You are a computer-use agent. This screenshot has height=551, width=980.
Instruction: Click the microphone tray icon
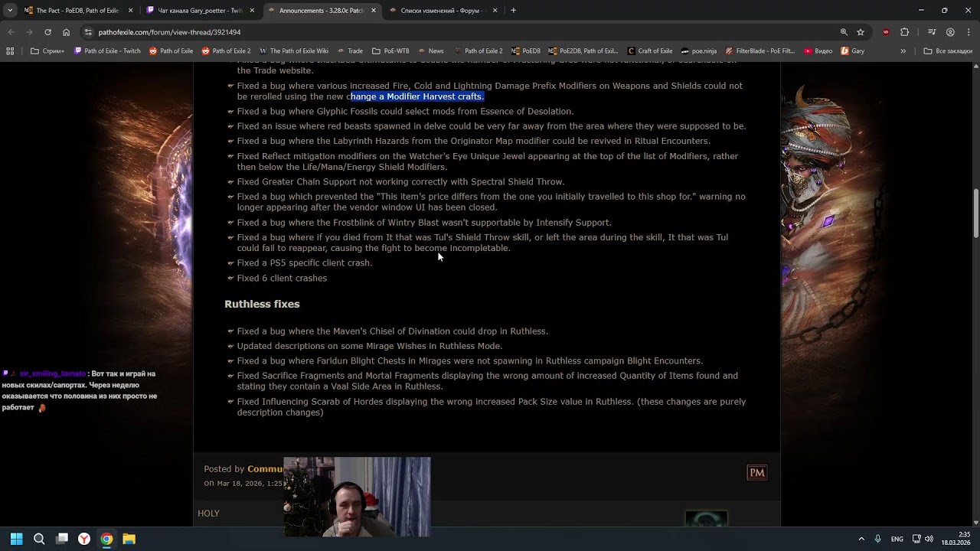(x=877, y=539)
